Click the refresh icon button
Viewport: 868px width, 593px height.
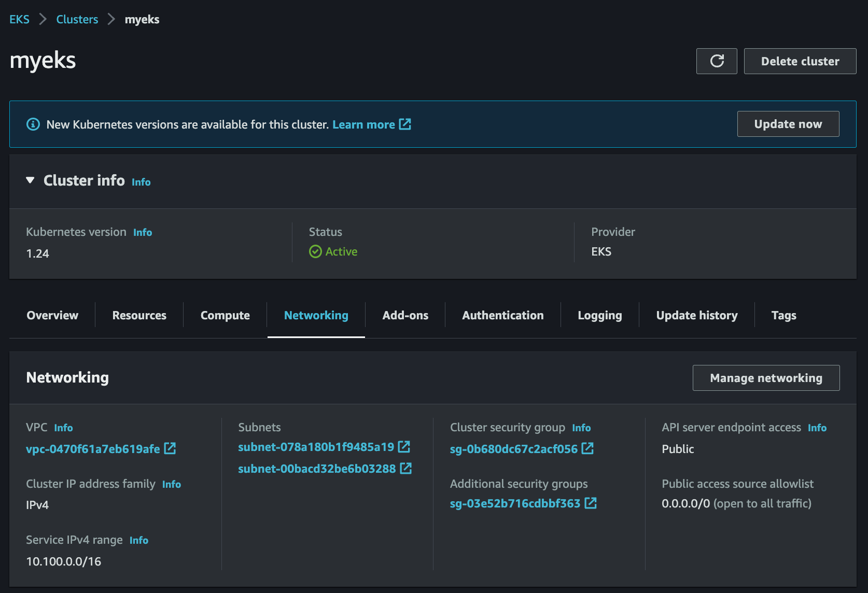[717, 61]
